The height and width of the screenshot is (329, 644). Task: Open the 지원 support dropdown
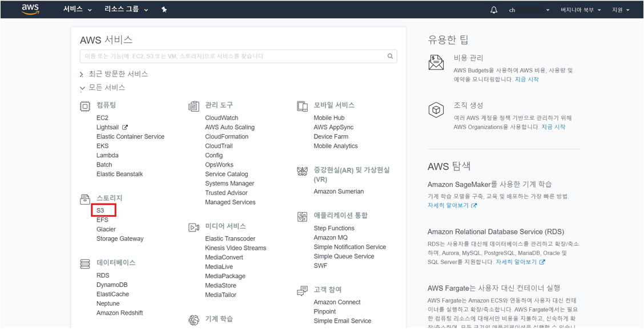621,10
